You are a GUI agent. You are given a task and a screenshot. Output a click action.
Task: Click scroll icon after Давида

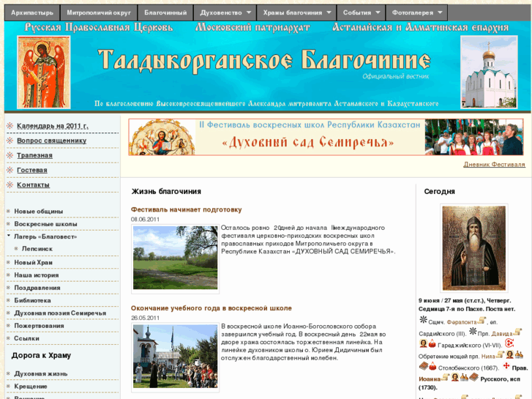coord(517,332)
